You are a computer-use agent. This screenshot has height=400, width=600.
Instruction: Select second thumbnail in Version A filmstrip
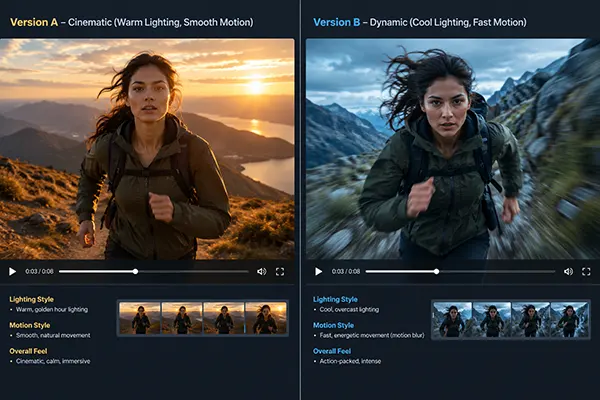pyautogui.click(x=182, y=318)
